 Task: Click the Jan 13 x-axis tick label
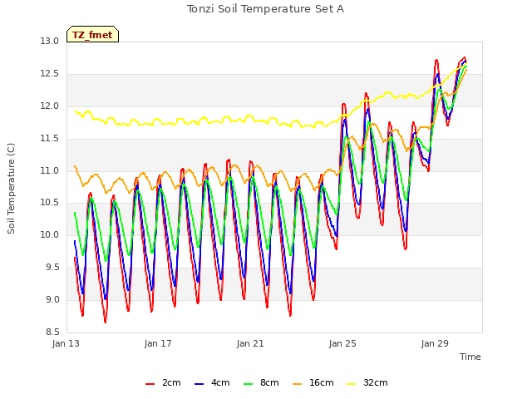[66, 343]
